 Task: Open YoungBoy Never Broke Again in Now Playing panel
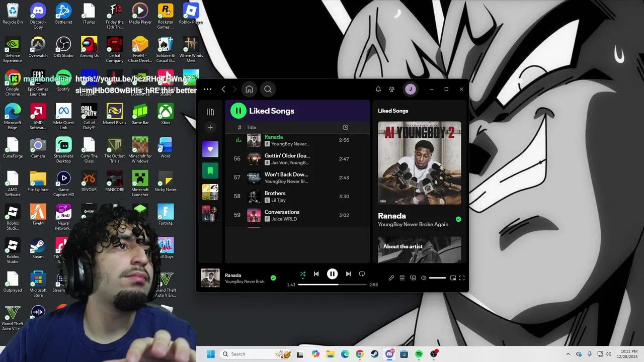(413, 225)
